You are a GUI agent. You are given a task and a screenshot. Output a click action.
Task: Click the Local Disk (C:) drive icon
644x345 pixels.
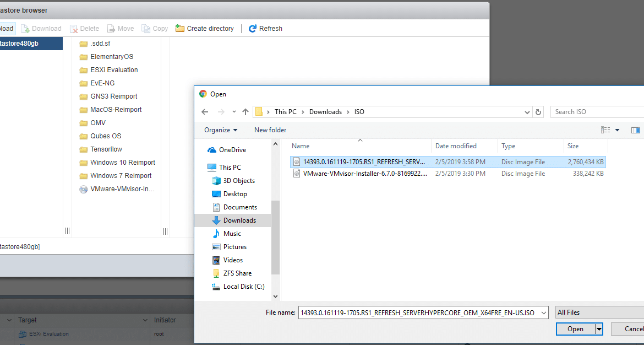point(216,287)
